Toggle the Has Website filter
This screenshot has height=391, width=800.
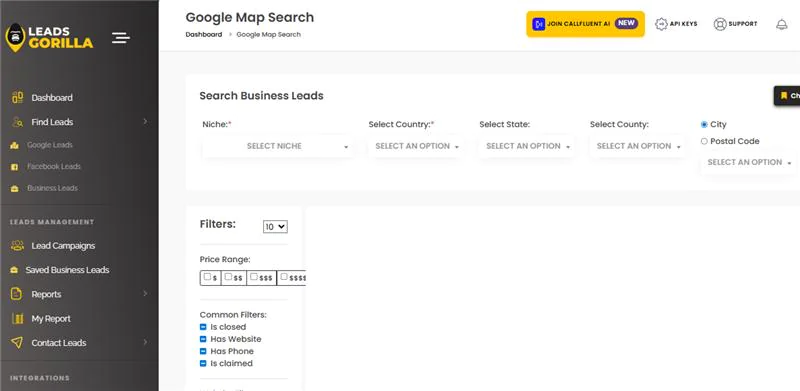[203, 339]
